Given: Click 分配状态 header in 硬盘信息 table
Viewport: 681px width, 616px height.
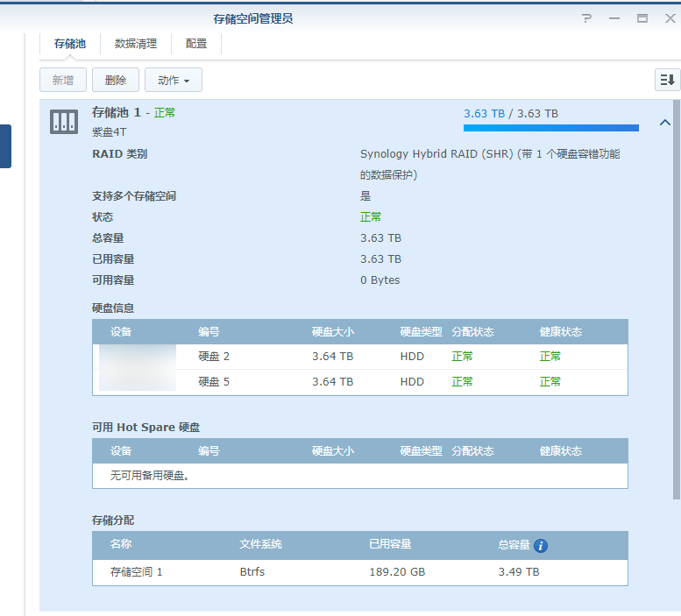Looking at the screenshot, I should [472, 332].
